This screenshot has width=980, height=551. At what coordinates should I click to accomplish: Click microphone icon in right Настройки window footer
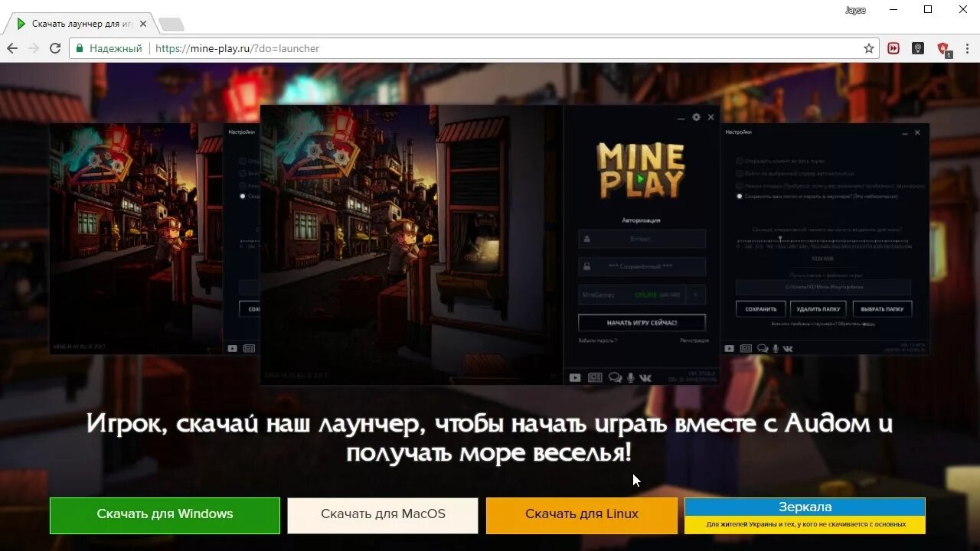pos(776,348)
